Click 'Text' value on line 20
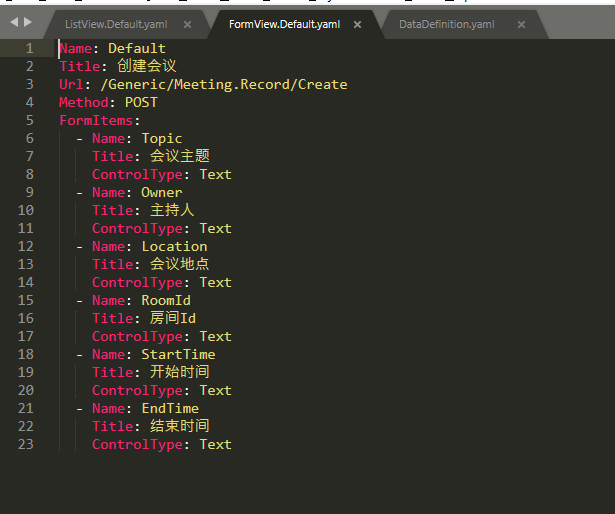This screenshot has height=514, width=615. tap(215, 390)
